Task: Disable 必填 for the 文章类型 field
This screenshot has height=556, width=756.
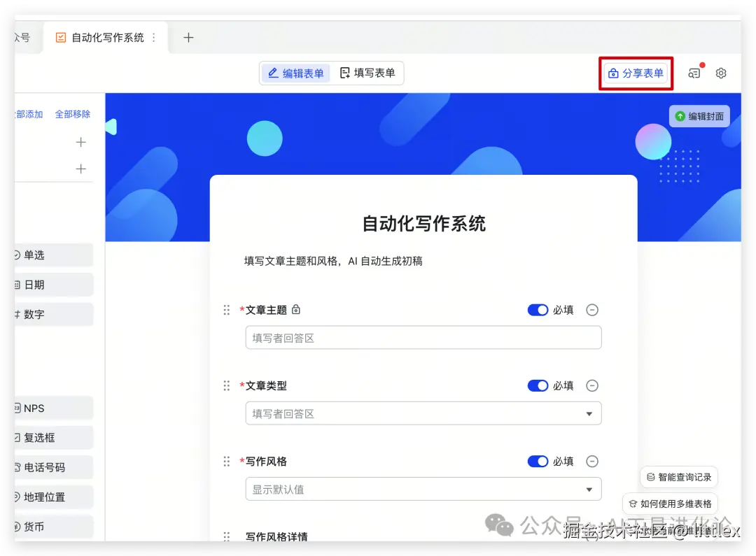Action: (538, 385)
